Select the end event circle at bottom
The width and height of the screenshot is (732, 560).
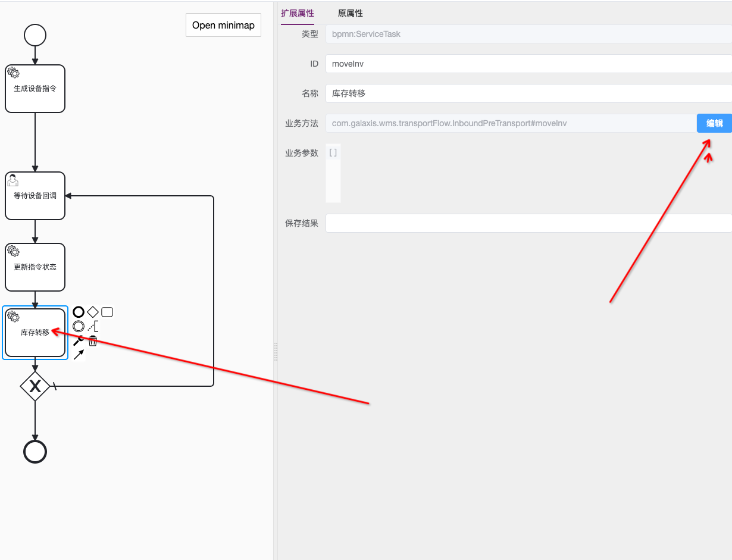pyautogui.click(x=35, y=452)
